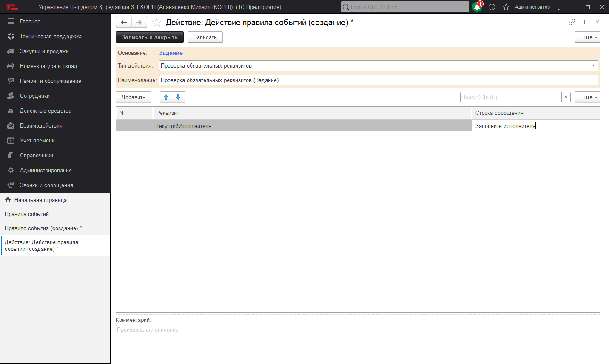
Task: Go to Начальная страница tab
Action: (x=40, y=200)
